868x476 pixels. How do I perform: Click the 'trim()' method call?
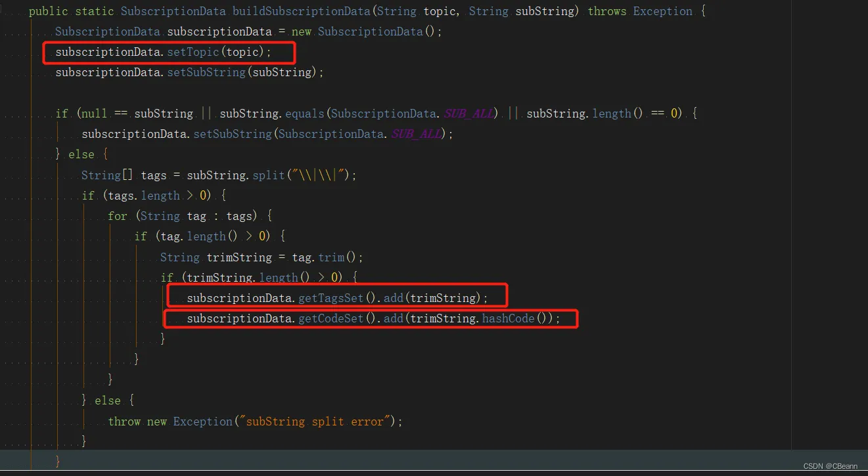[337, 257]
